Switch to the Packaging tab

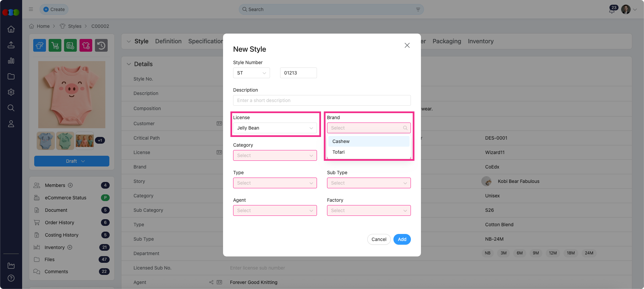(446, 41)
